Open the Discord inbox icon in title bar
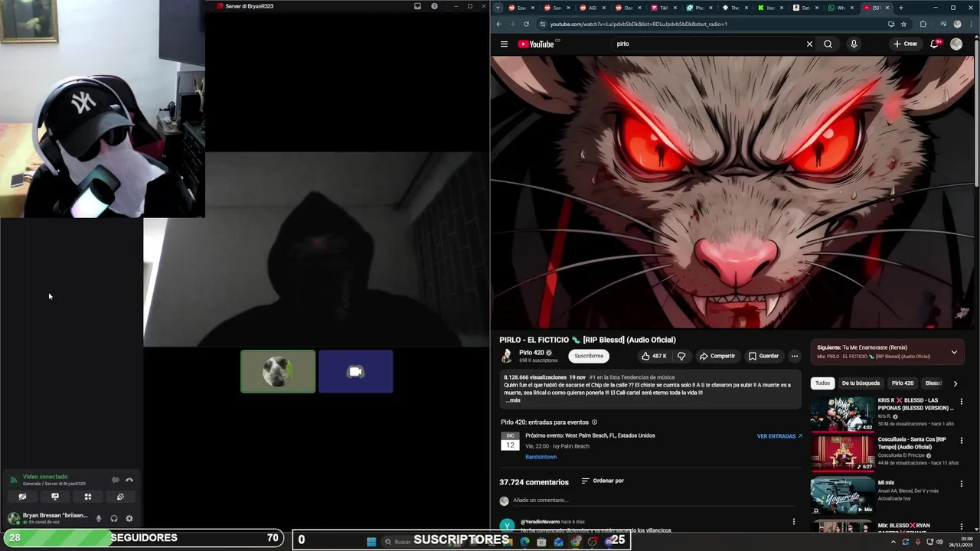Image resolution: width=980 pixels, height=551 pixels. click(417, 6)
